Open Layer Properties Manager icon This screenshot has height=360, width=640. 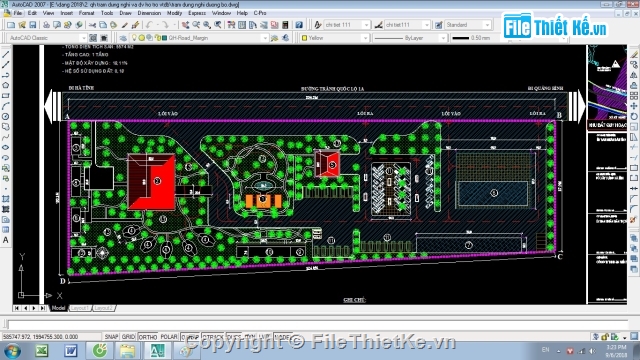[123, 38]
